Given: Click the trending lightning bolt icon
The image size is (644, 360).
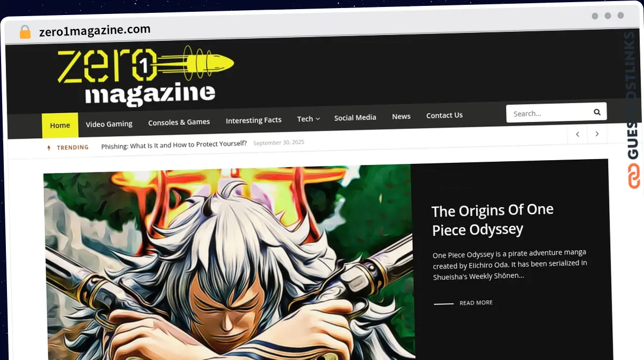Looking at the screenshot, I should 49,148.
